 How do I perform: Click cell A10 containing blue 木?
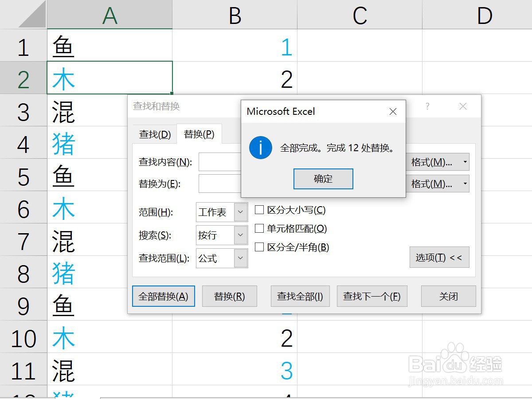[110, 337]
